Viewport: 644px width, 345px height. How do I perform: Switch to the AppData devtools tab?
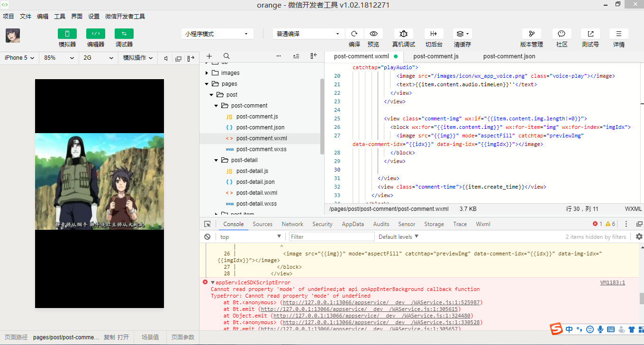(353, 224)
